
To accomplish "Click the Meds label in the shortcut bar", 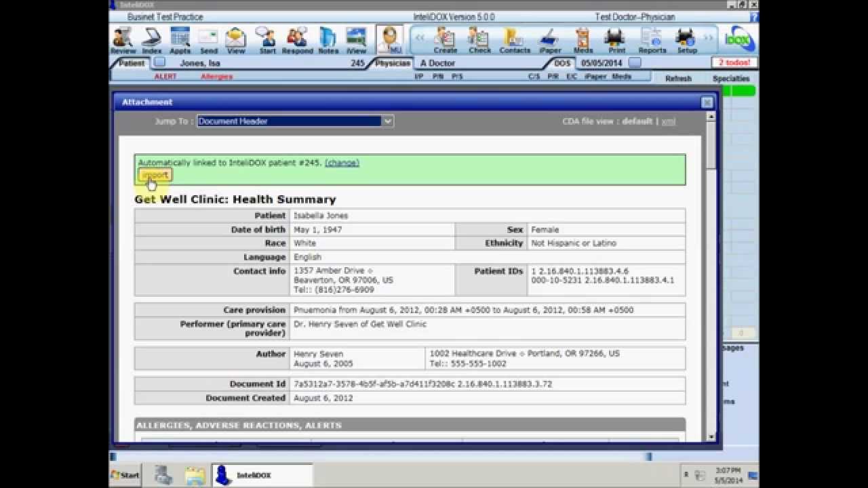I will pos(621,77).
